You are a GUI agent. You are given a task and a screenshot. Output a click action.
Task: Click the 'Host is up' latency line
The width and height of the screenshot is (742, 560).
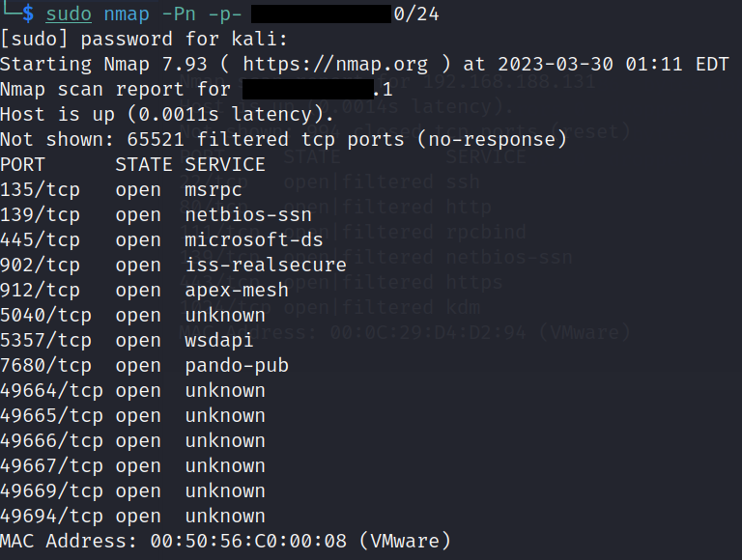[166, 114]
